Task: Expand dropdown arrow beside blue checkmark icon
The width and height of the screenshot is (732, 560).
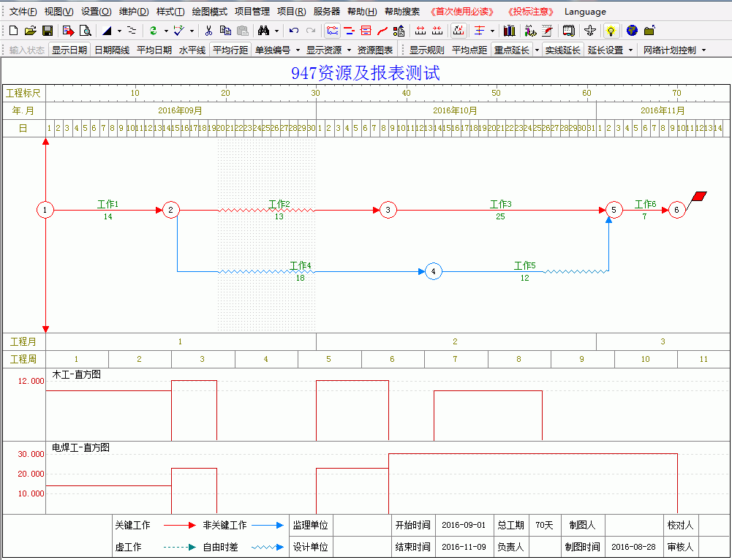Action: pyautogui.click(x=192, y=31)
